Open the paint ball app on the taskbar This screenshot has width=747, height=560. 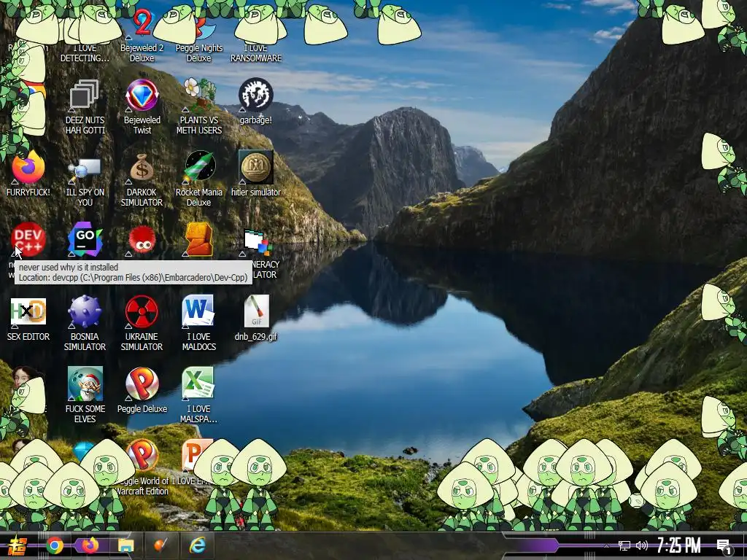[161, 545]
